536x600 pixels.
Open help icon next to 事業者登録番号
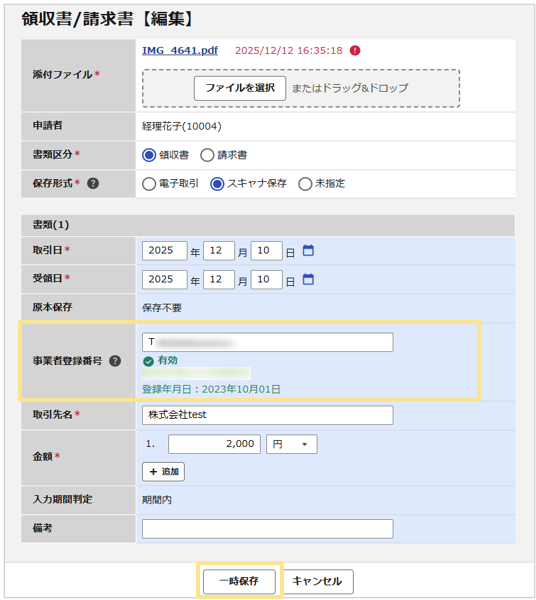coord(115,361)
